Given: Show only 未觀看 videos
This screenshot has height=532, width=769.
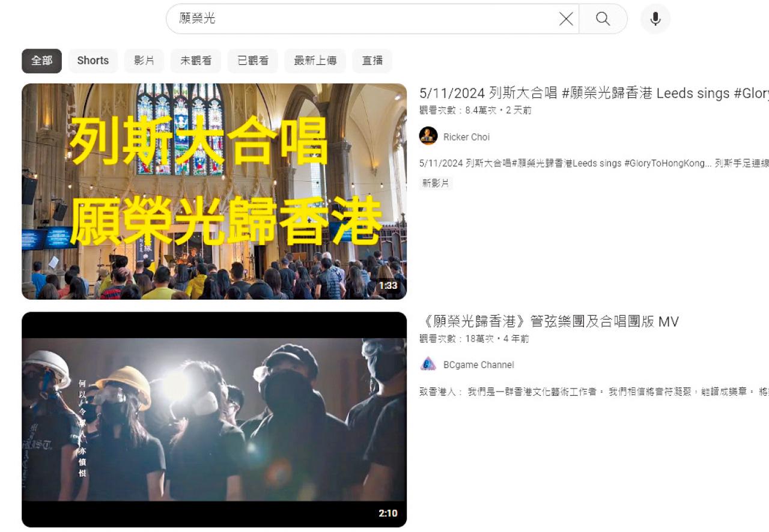Looking at the screenshot, I should click(x=196, y=61).
